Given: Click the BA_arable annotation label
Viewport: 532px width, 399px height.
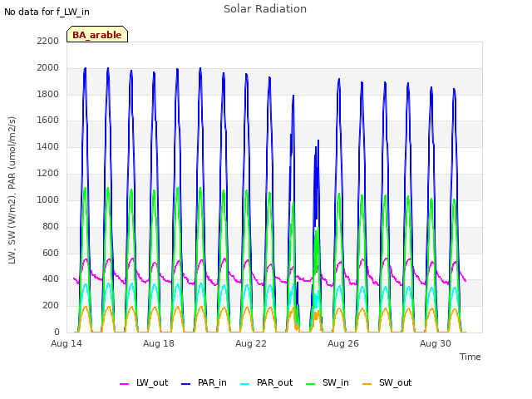Looking at the screenshot, I should (97, 35).
